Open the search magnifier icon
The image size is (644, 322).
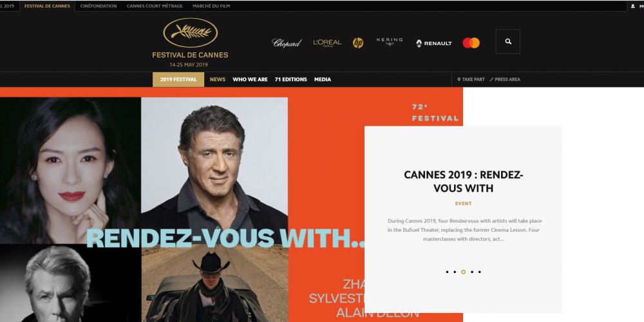tap(507, 41)
